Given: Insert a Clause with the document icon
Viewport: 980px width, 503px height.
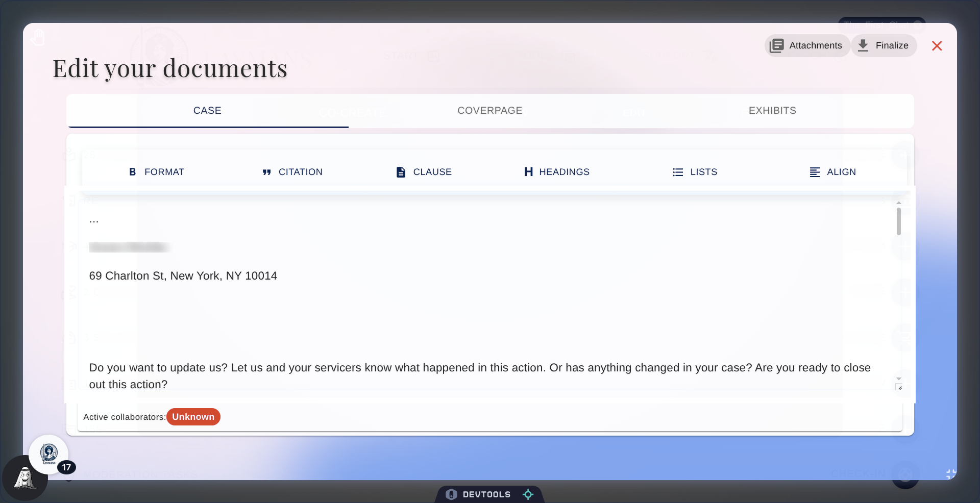Looking at the screenshot, I should point(423,172).
